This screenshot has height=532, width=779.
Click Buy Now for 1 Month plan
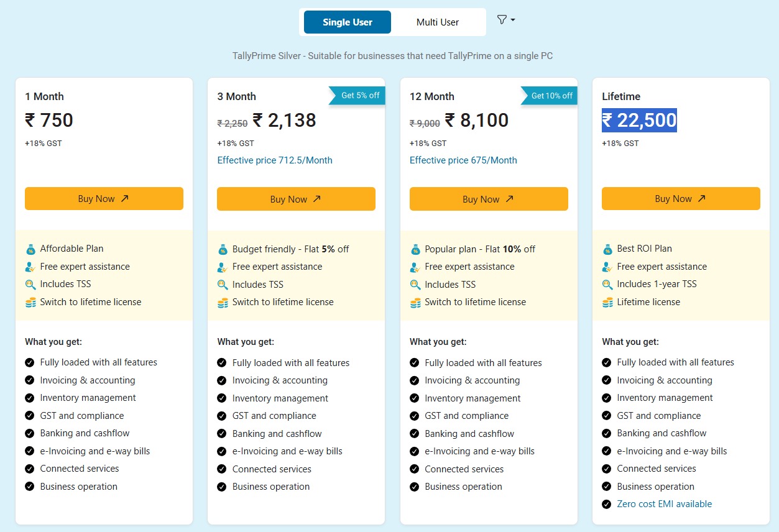pos(104,199)
